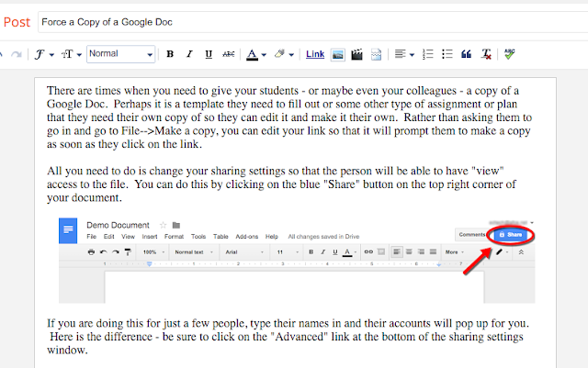588x368 pixels.
Task: Remove formatting from selected text
Action: click(x=486, y=54)
